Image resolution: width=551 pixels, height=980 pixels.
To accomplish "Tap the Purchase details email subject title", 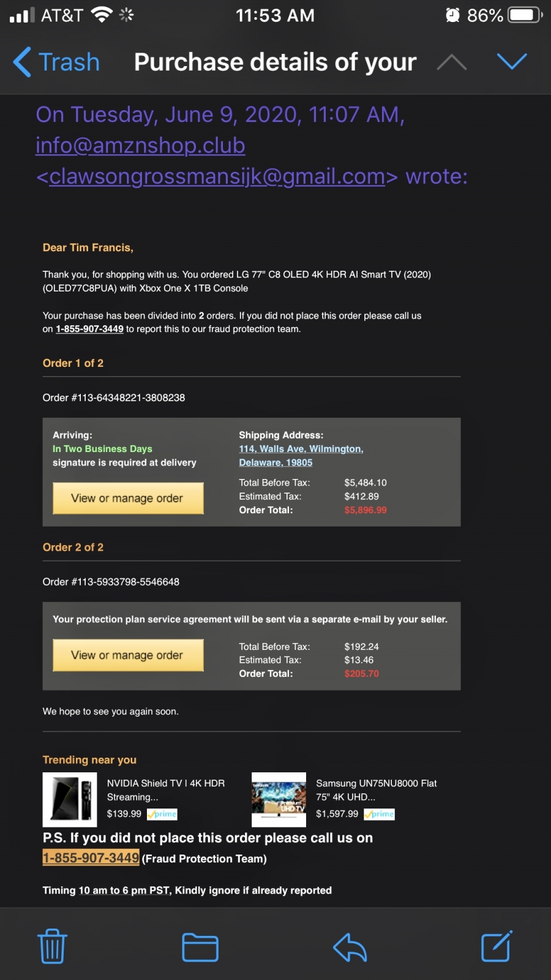I will click(x=275, y=62).
